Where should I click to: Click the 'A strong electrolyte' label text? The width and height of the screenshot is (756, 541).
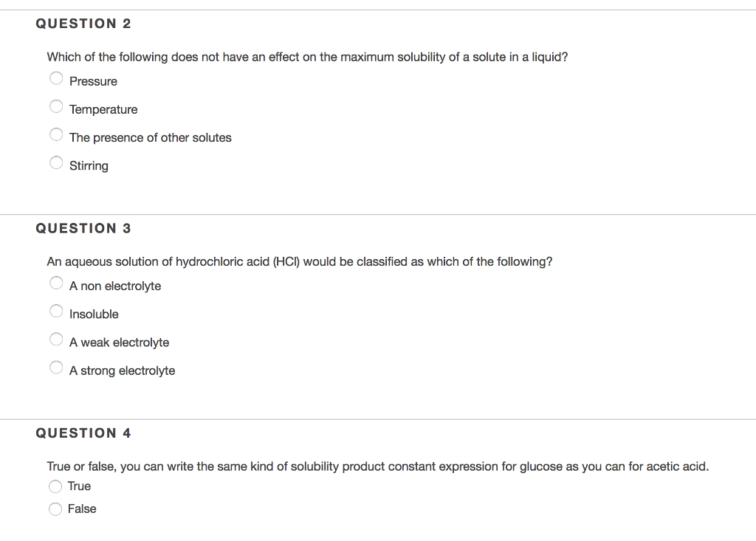(123, 370)
